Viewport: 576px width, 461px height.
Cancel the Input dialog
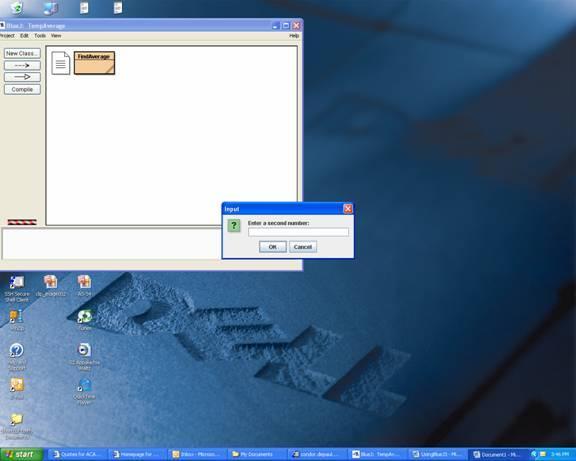coord(303,247)
